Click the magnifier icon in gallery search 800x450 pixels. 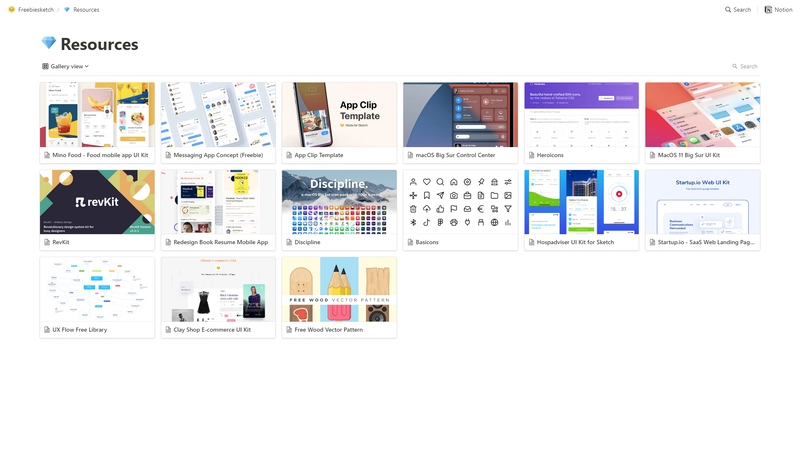735,66
